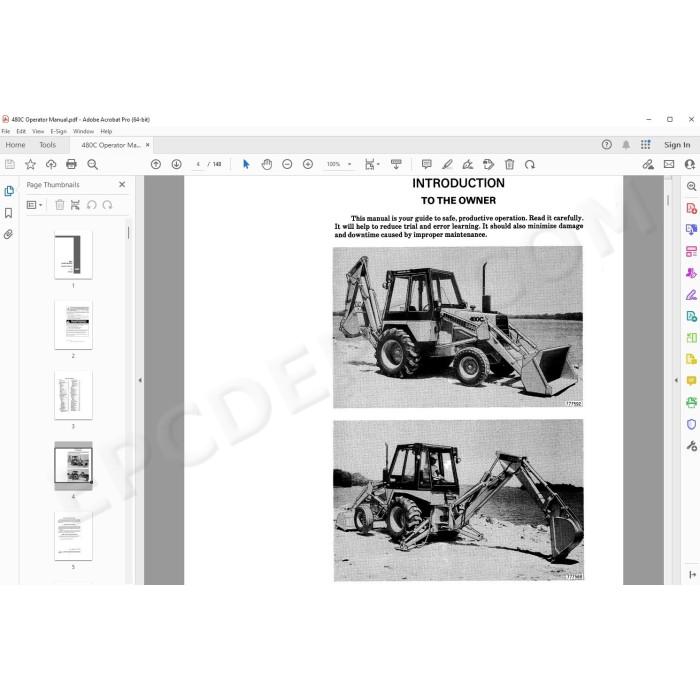Rotate page clockwise in toolbar
700x700 pixels.
(530, 164)
